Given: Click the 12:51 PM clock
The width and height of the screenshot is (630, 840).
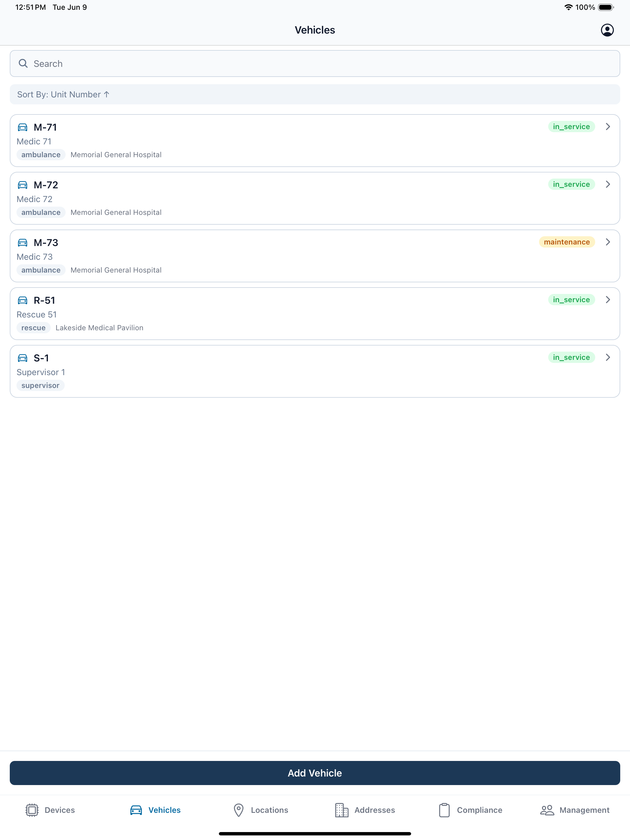Looking at the screenshot, I should 31,7.
